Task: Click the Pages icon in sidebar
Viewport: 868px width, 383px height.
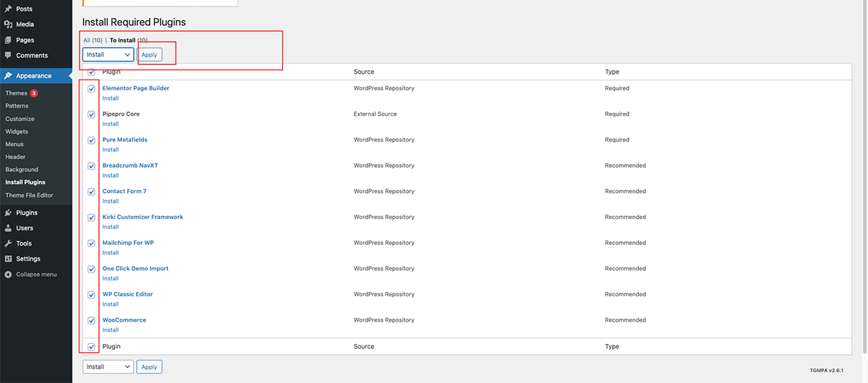Action: 8,40
